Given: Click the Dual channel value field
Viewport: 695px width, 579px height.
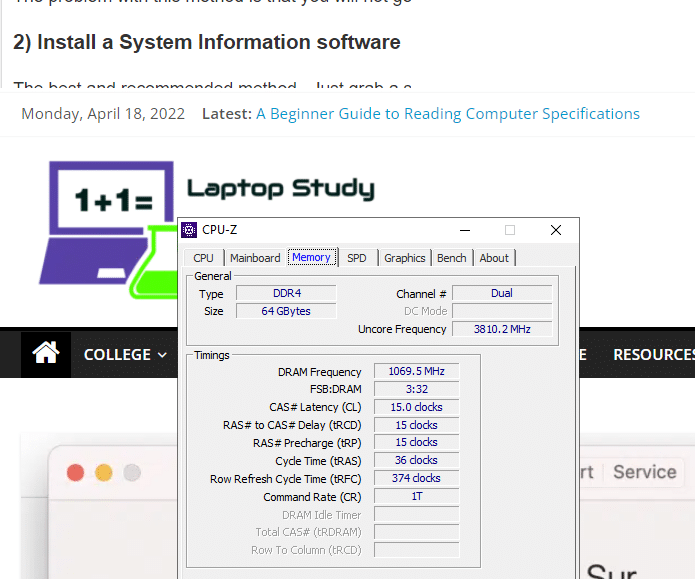Looking at the screenshot, I should [502, 293].
